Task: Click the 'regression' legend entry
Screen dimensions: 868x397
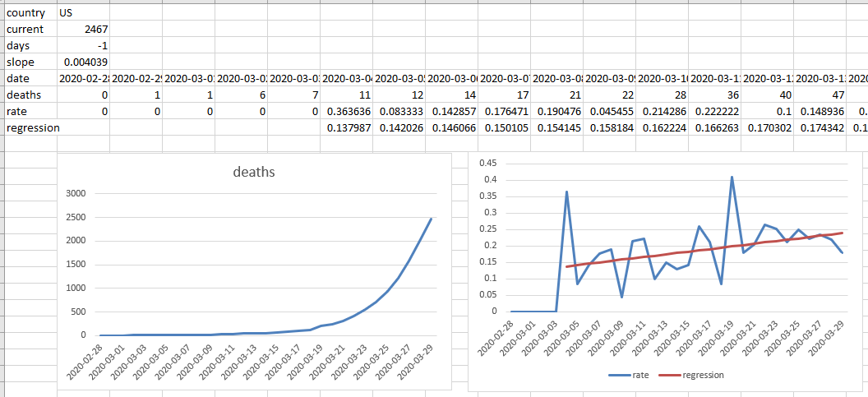Action: [x=695, y=375]
